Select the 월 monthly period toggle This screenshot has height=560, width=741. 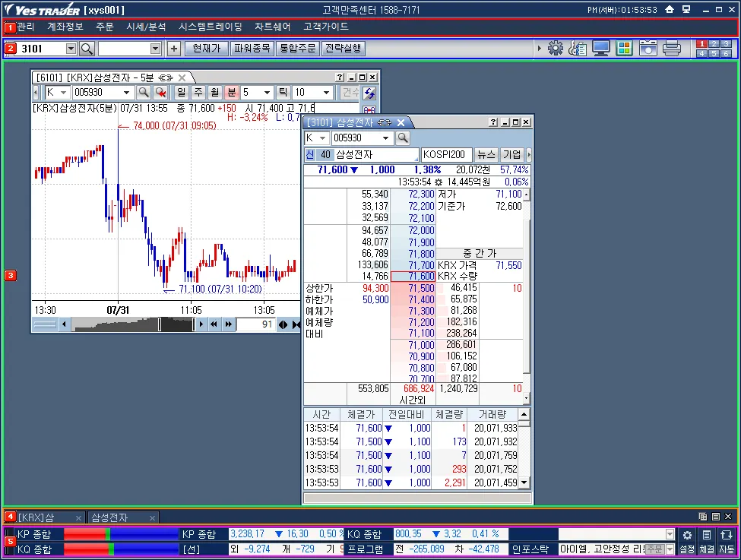click(x=215, y=93)
